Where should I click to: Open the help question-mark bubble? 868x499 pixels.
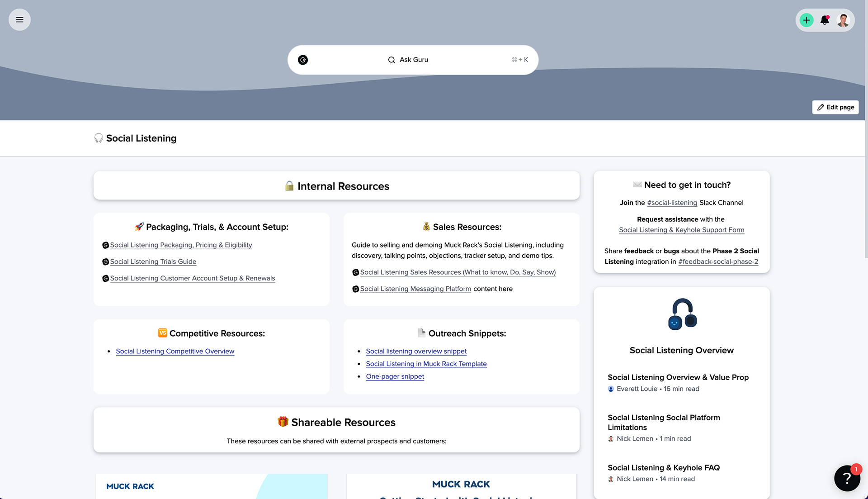846,478
